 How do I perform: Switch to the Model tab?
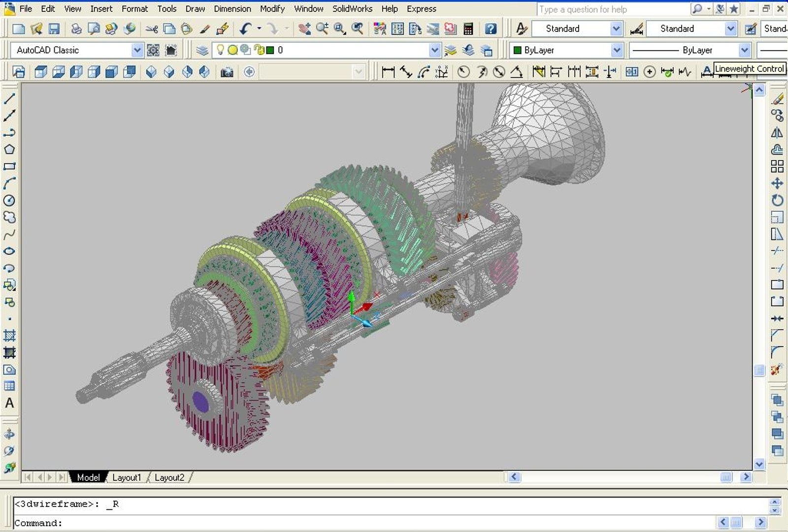(88, 477)
